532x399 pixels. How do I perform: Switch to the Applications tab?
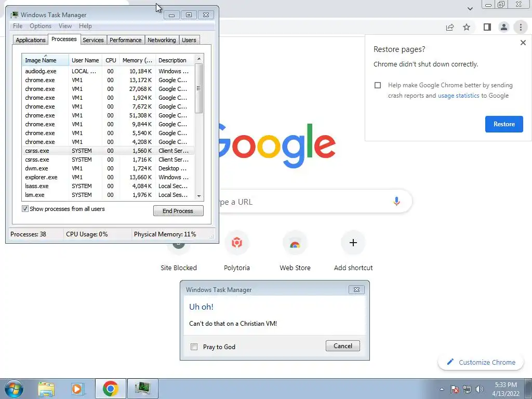[x=31, y=40]
